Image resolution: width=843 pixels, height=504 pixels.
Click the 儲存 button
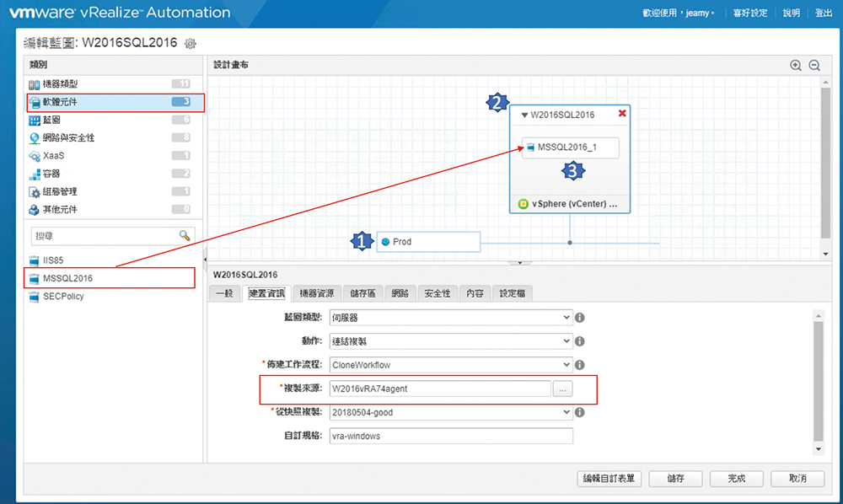click(675, 478)
